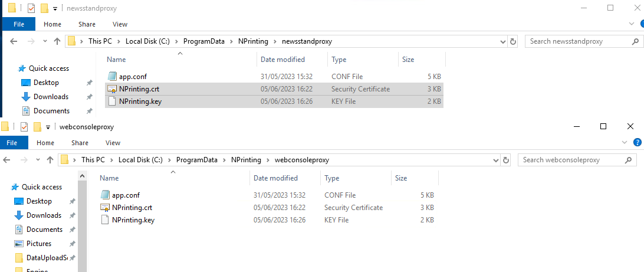Image resolution: width=644 pixels, height=272 pixels.
Task: Expand the ribbon in newsstandproxy window
Action: point(632,24)
